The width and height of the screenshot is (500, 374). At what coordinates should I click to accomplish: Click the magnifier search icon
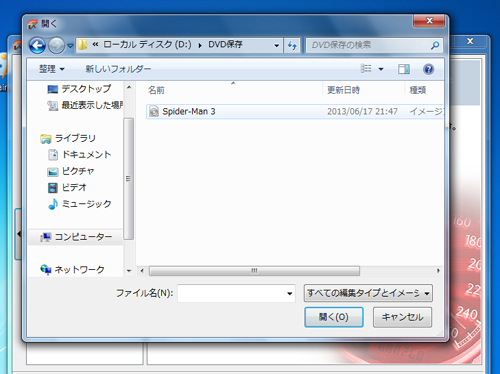(435, 45)
